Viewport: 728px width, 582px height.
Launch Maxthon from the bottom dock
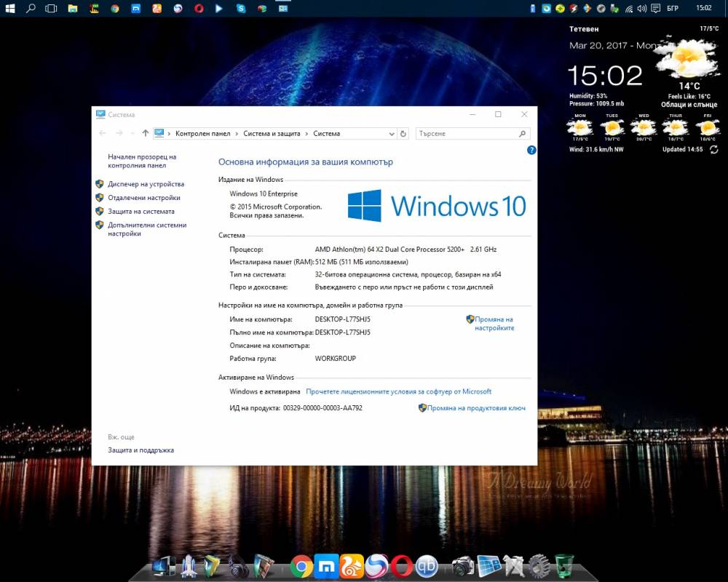(x=326, y=566)
